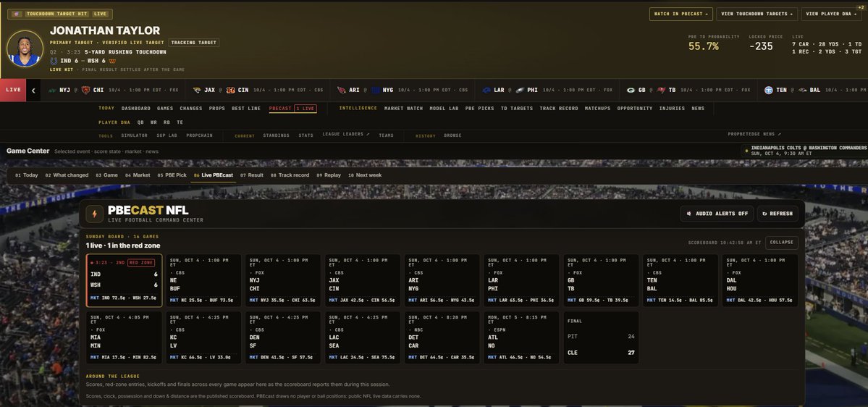Click the Giants logo next to NYG
This screenshot has height=407, width=868.
pyautogui.click(x=376, y=91)
